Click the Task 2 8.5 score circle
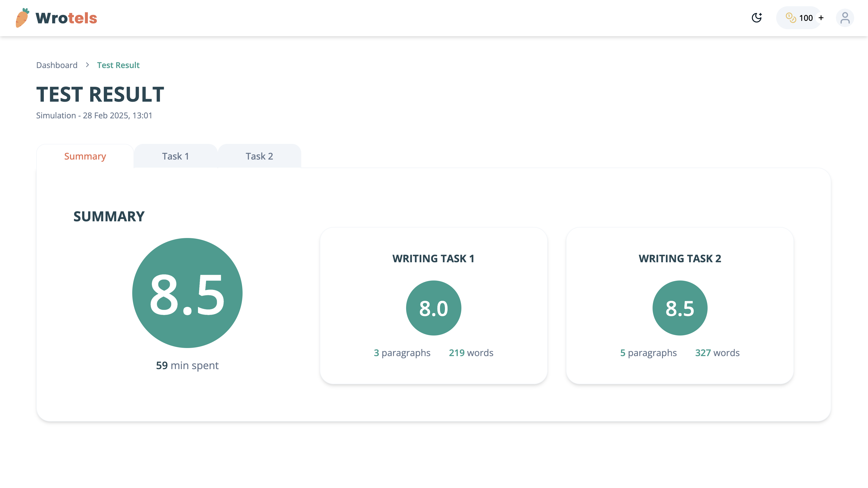The image size is (868, 488). tap(680, 308)
